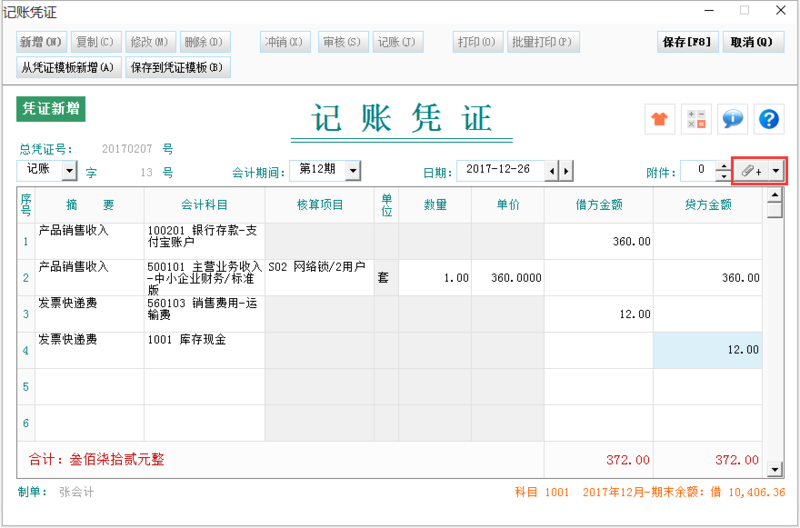Click the 借方金额 column header
The height and width of the screenshot is (528, 800).
click(x=598, y=205)
